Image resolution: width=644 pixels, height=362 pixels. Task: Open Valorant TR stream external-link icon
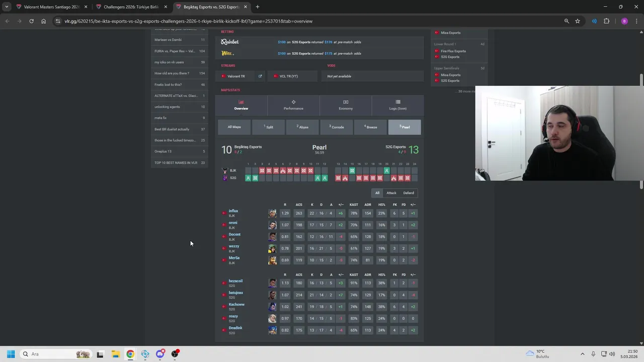click(260, 76)
